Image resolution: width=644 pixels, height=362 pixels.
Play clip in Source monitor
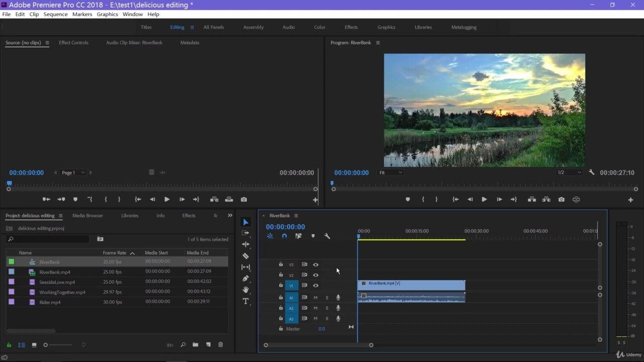pos(167,200)
